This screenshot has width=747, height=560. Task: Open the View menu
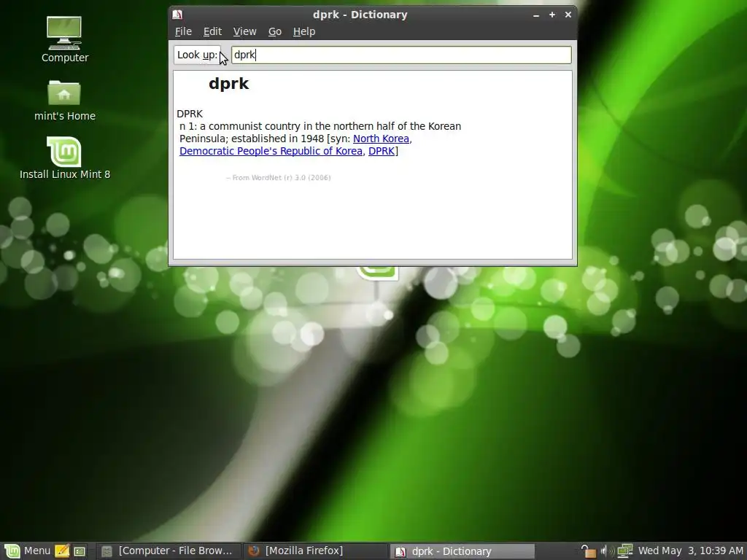pyautogui.click(x=245, y=31)
